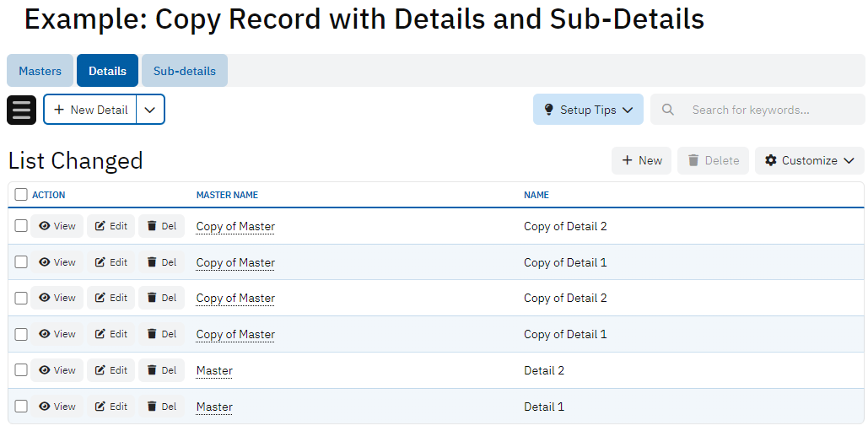This screenshot has height=431, width=868.
Task: Switch to the Sub-details tab
Action: pyautogui.click(x=184, y=71)
